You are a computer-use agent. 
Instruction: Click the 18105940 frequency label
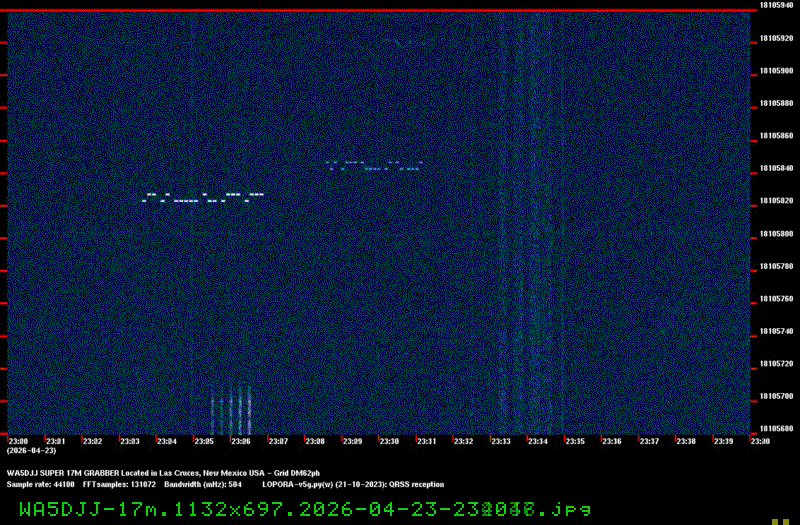pyautogui.click(x=777, y=5)
